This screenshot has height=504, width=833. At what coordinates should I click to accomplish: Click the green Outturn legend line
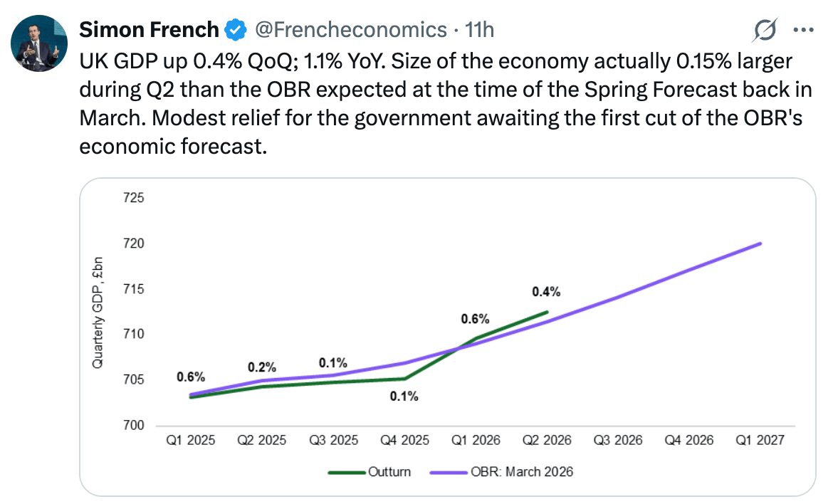(x=347, y=472)
